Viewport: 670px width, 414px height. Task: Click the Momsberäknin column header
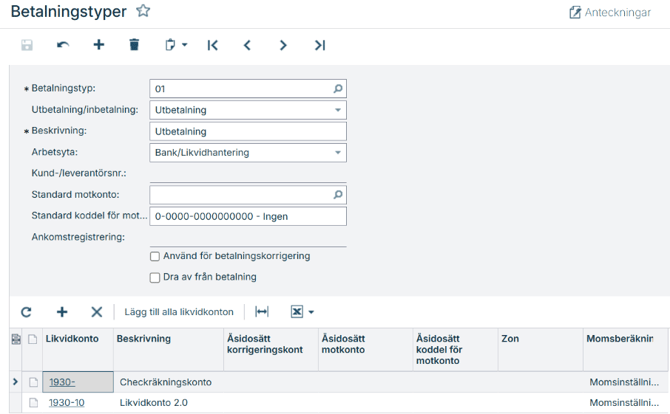click(626, 349)
